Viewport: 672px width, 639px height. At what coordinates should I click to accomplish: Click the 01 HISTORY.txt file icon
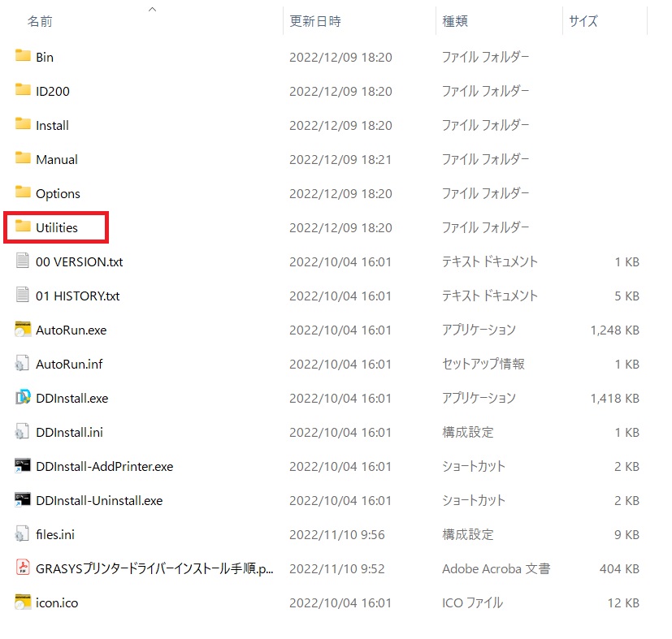(23, 295)
